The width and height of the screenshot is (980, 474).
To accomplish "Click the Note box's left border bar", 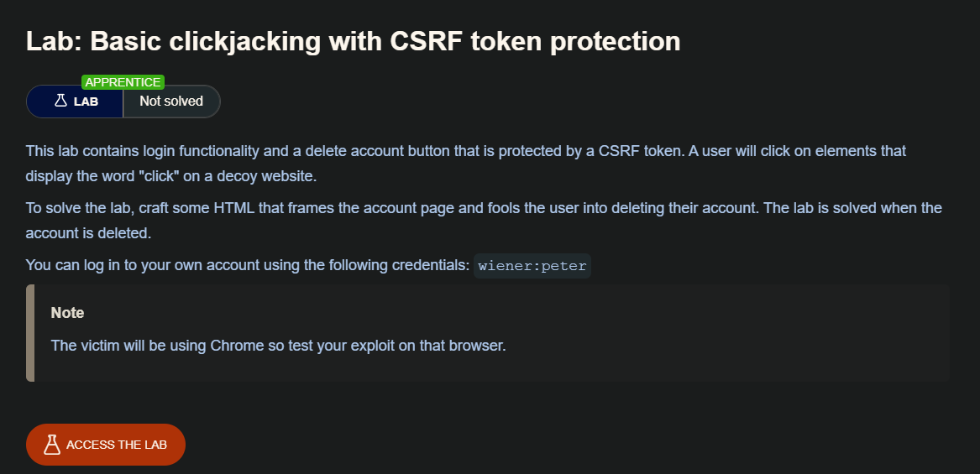I will coord(30,333).
